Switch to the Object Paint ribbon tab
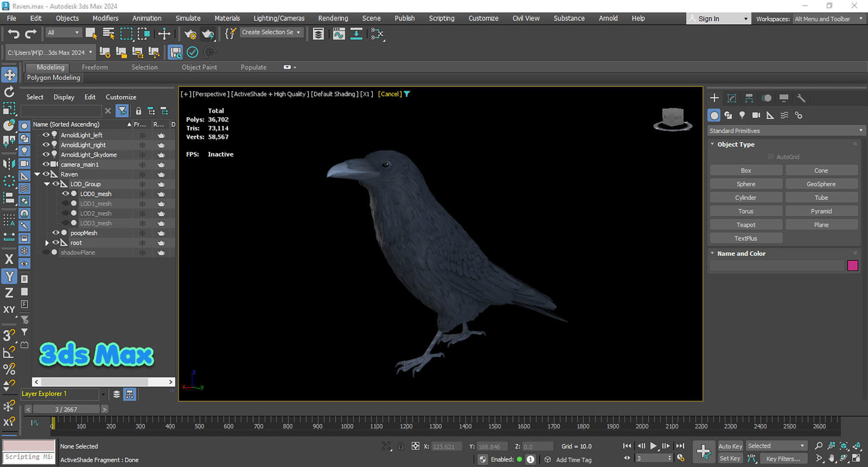Image resolution: width=868 pixels, height=467 pixels. [x=199, y=67]
